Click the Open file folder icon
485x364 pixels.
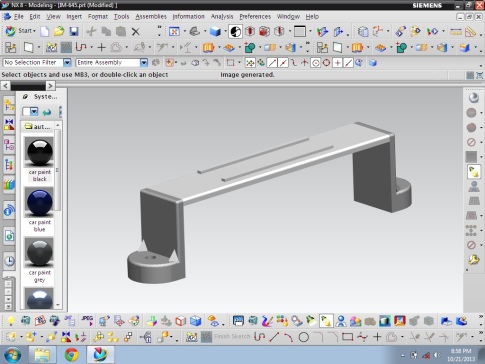tap(59, 31)
